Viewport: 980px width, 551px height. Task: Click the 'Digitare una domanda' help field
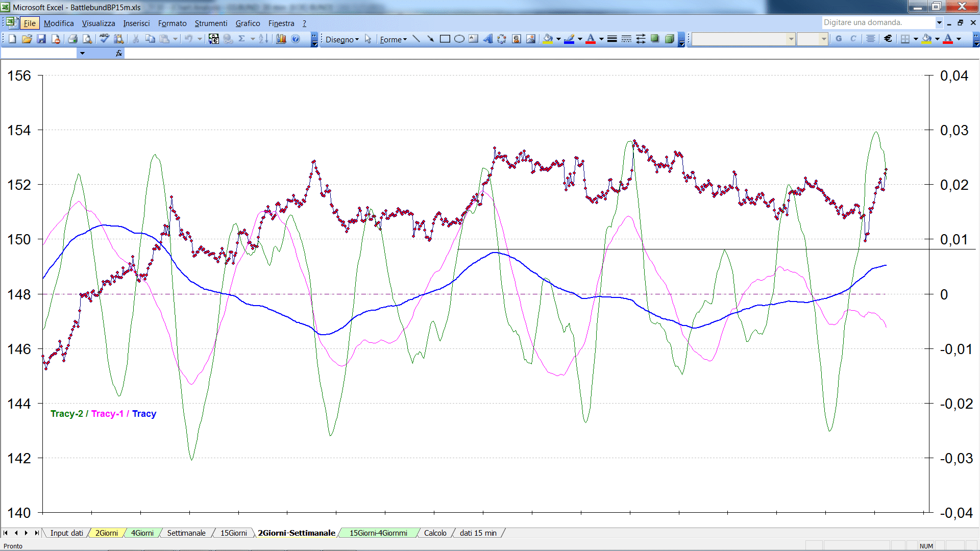878,22
